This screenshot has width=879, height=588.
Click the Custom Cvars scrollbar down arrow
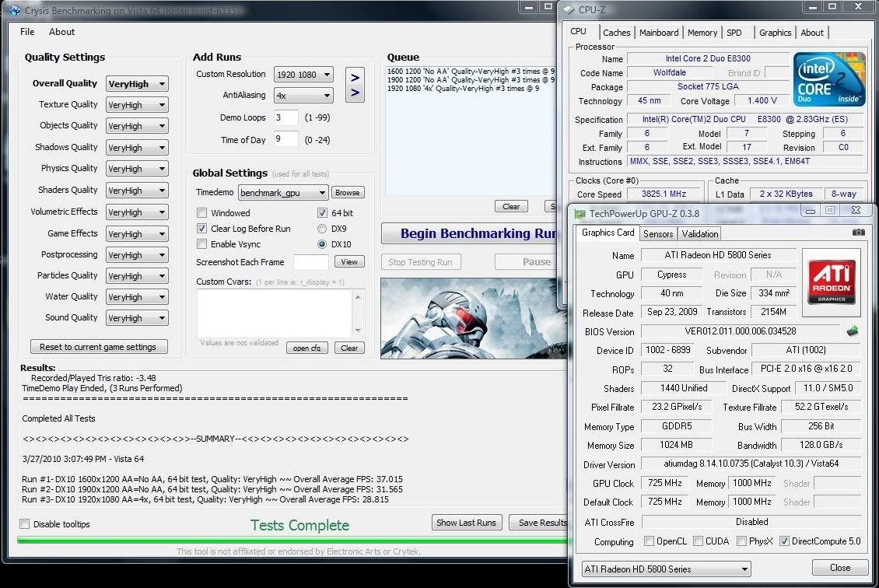(x=358, y=330)
